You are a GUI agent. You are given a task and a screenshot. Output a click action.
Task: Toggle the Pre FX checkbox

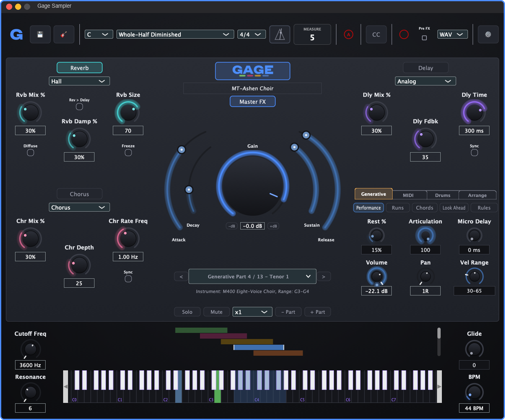click(x=424, y=38)
